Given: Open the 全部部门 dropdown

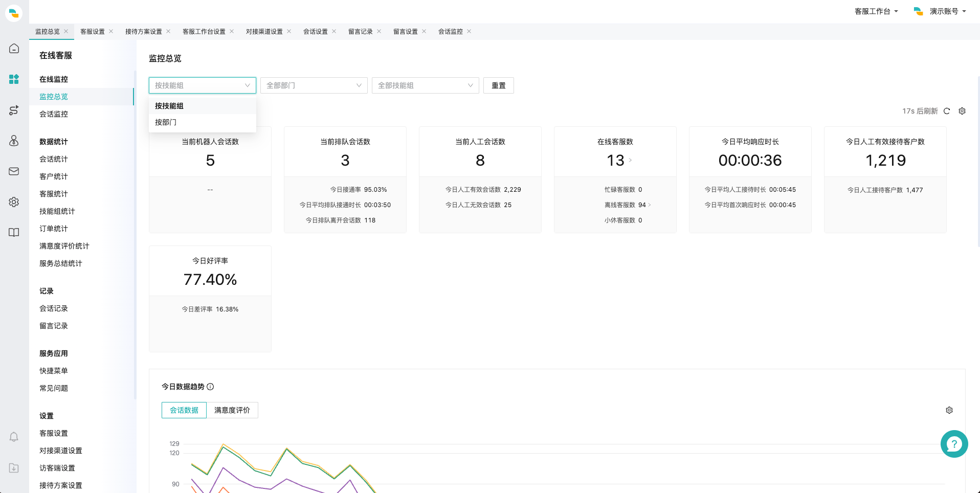Looking at the screenshot, I should coord(314,85).
